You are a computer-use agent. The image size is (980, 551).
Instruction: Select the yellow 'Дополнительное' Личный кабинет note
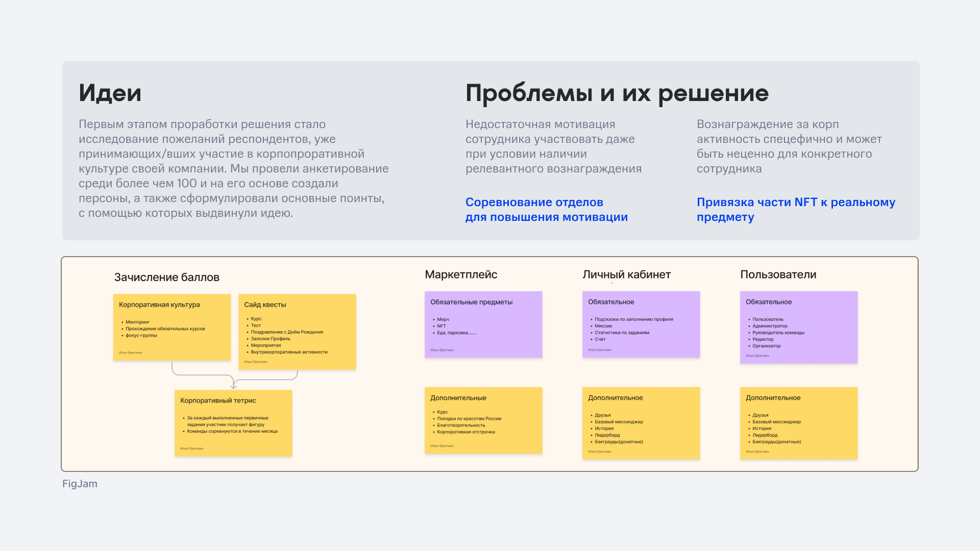641,423
